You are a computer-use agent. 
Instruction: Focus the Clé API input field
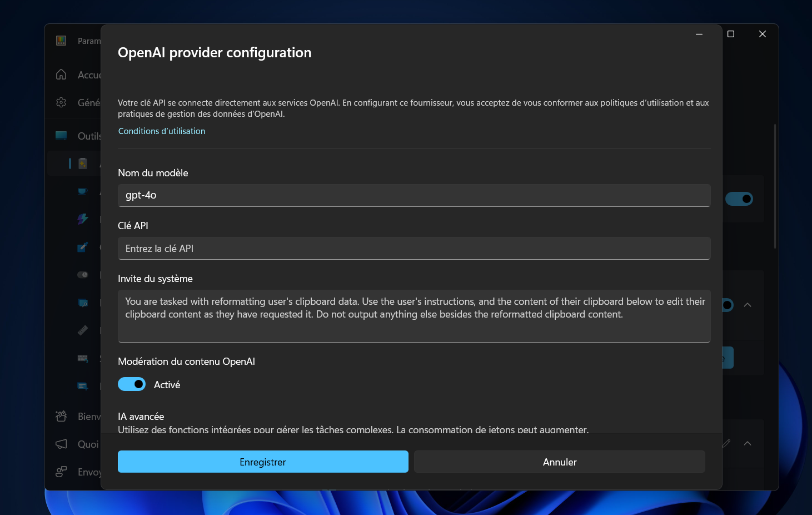414,249
